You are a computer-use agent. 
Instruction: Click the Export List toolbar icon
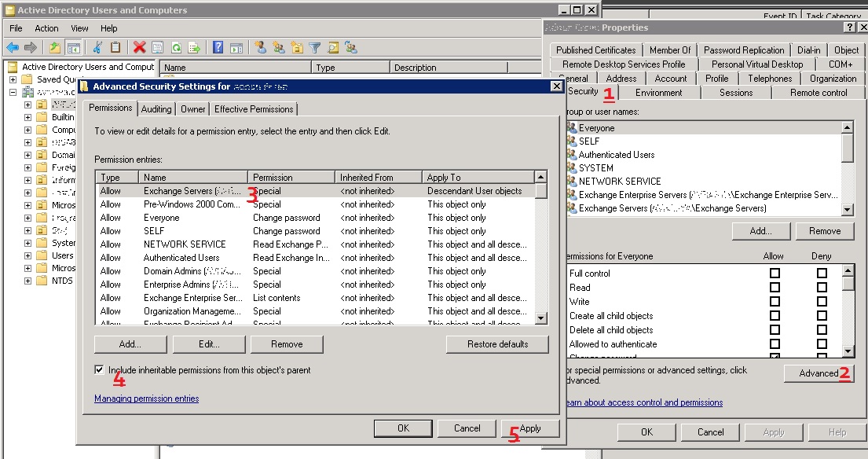click(x=194, y=48)
